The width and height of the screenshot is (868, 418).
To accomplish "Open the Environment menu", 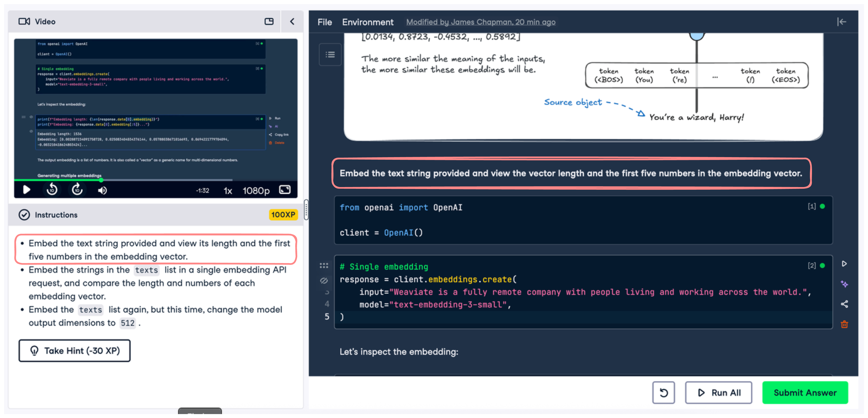I will pos(368,22).
